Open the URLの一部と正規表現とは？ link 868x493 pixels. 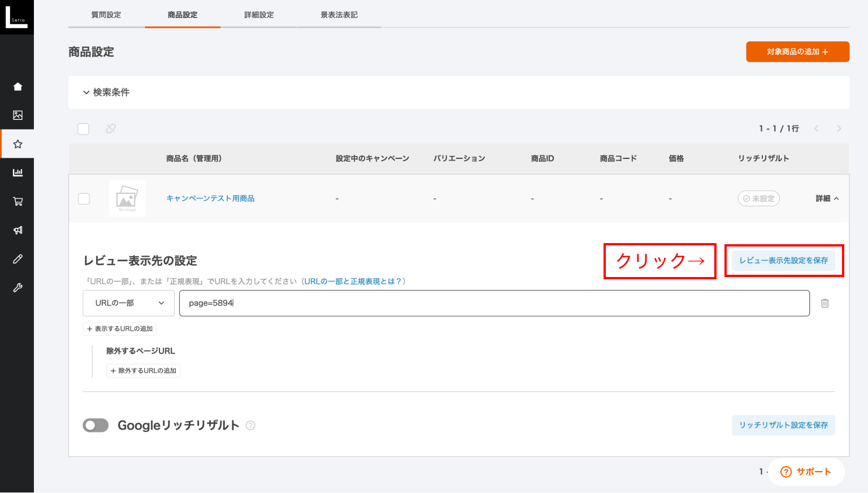click(x=353, y=281)
